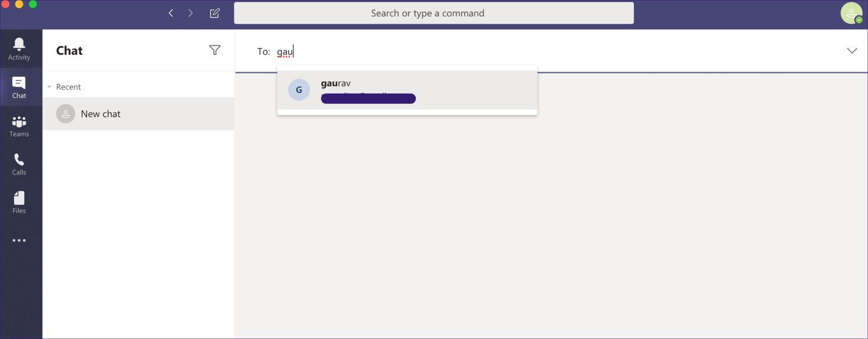Click the green macOS maximize button
This screenshot has width=868, height=339.
click(32, 4)
